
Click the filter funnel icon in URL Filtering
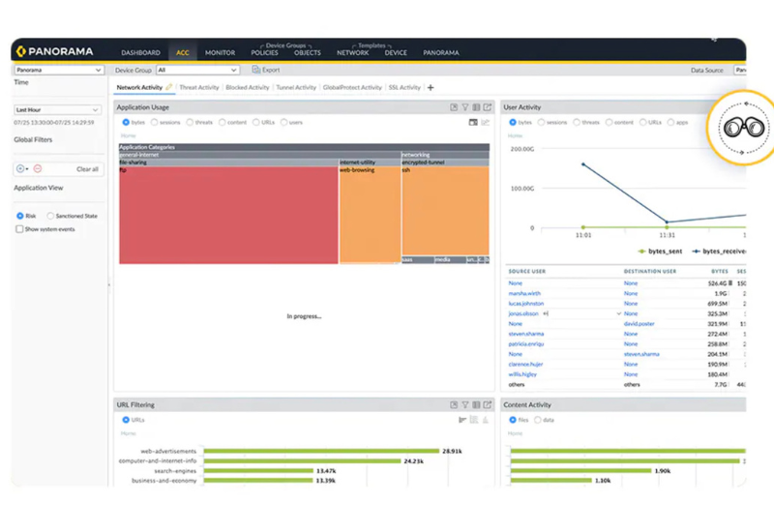465,405
